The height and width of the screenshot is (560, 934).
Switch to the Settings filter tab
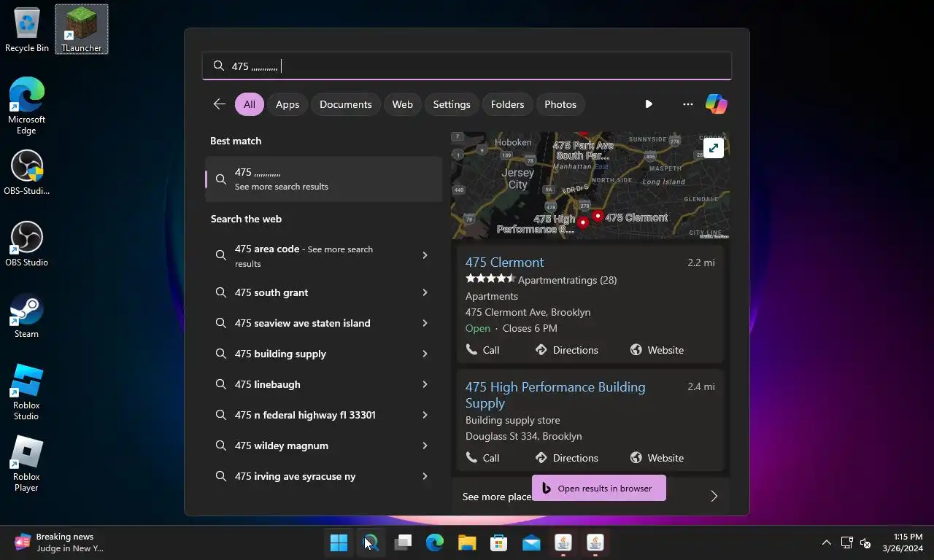(x=452, y=104)
